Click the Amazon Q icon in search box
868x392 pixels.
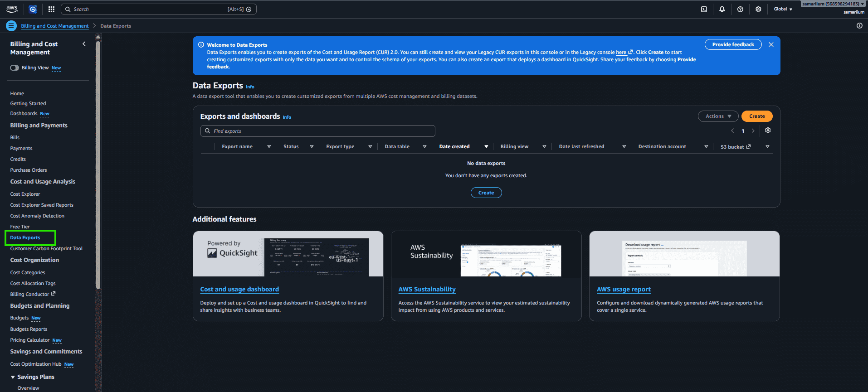point(249,9)
